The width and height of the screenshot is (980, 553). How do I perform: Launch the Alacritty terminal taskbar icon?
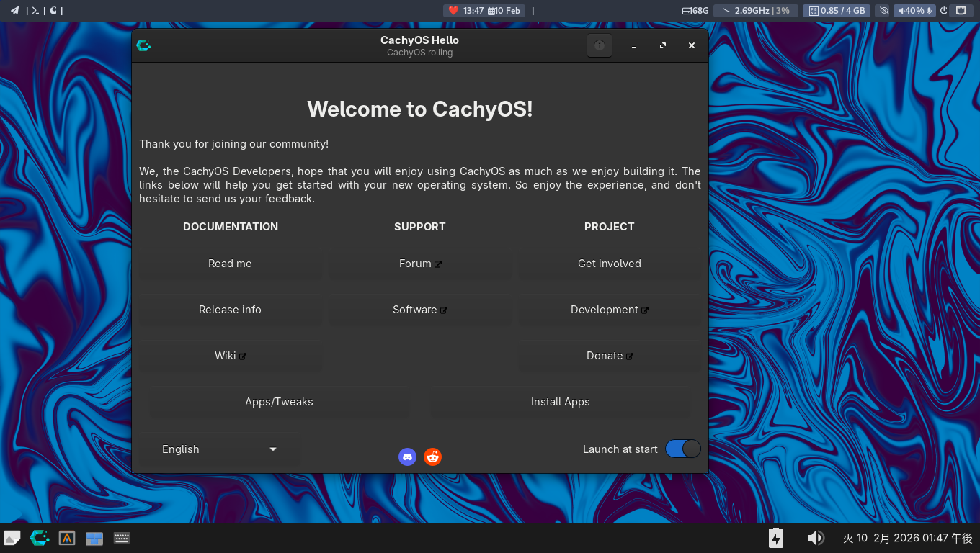67,538
